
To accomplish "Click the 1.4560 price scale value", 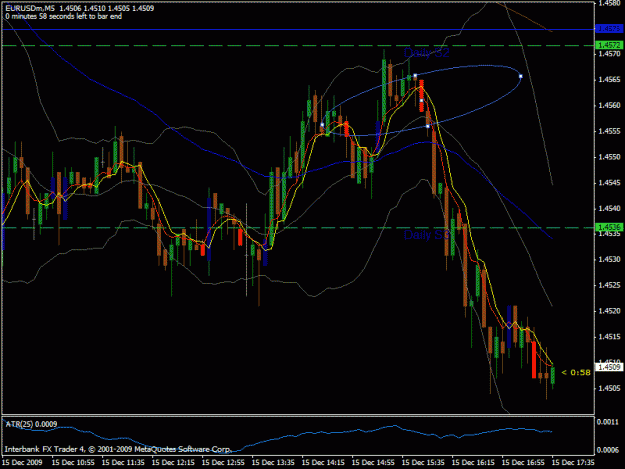I will (610, 106).
